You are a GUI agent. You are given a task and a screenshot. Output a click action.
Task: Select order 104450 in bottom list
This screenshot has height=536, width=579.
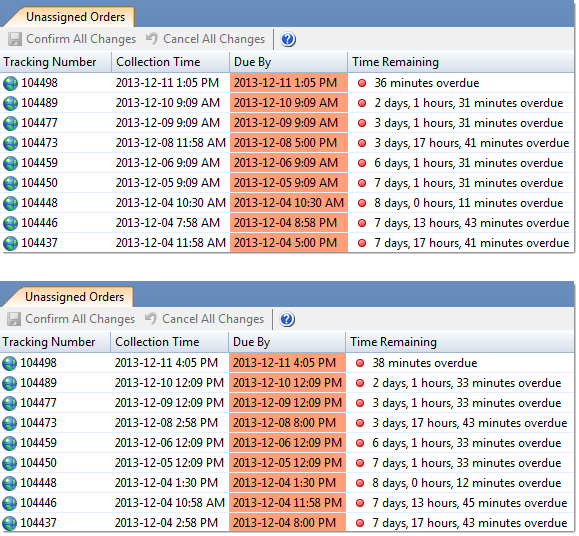point(287,463)
